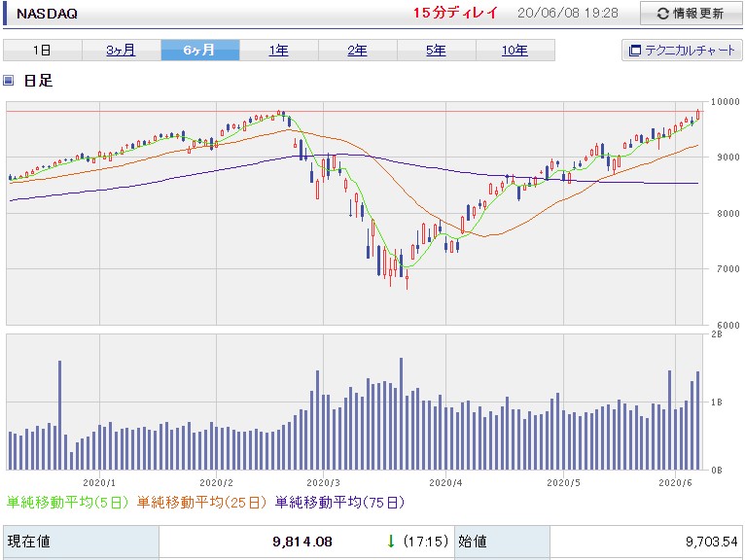Open the テクニカルチャート technical chart
The height and width of the screenshot is (560, 745).
point(682,51)
